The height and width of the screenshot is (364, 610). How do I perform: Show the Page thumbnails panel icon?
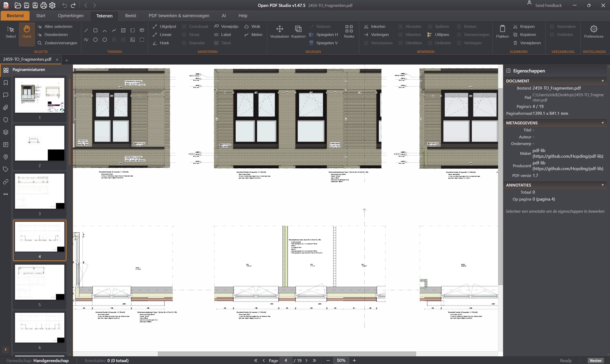click(x=6, y=70)
